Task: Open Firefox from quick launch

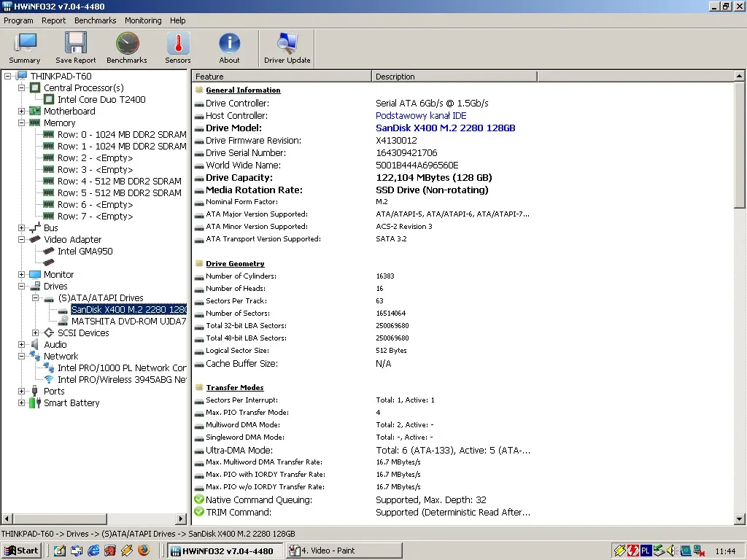Action: pyautogui.click(x=144, y=551)
